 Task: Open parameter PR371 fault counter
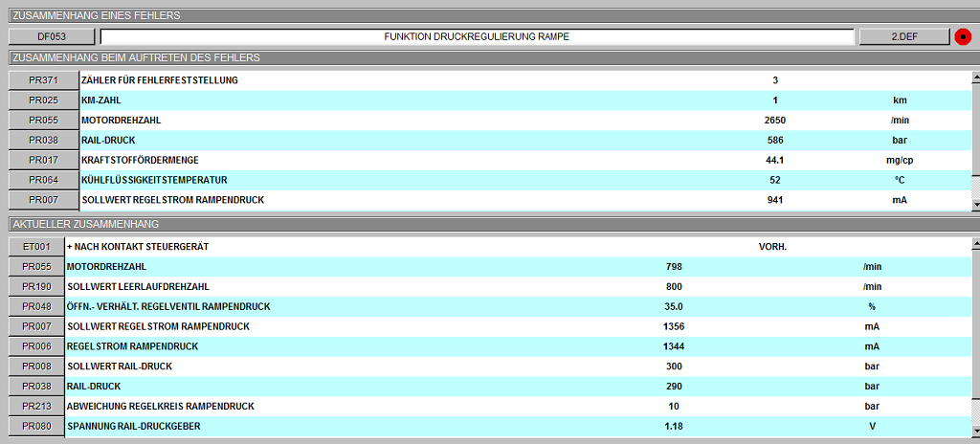point(43,80)
